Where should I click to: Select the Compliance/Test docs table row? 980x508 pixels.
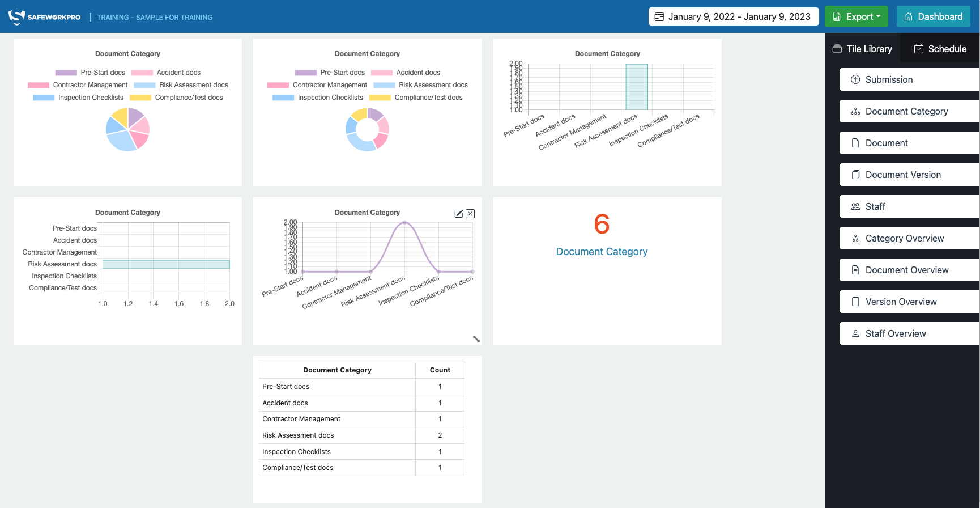362,468
